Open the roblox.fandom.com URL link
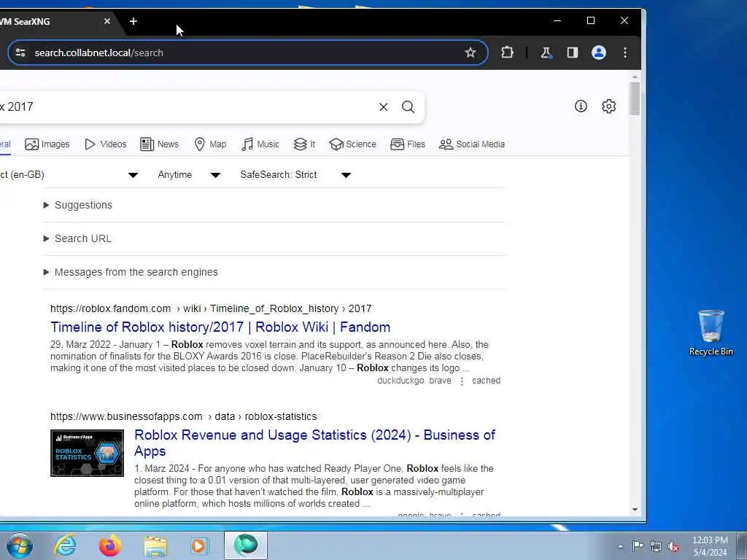747x560 pixels. click(x=211, y=308)
